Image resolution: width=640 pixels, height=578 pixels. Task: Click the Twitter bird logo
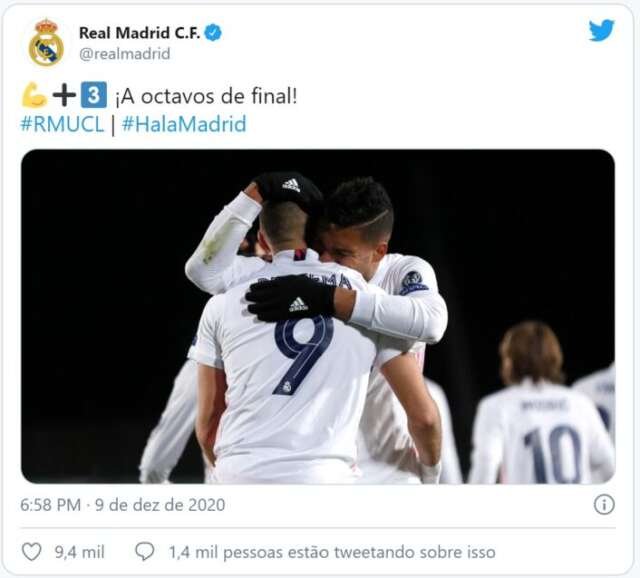pos(601,30)
